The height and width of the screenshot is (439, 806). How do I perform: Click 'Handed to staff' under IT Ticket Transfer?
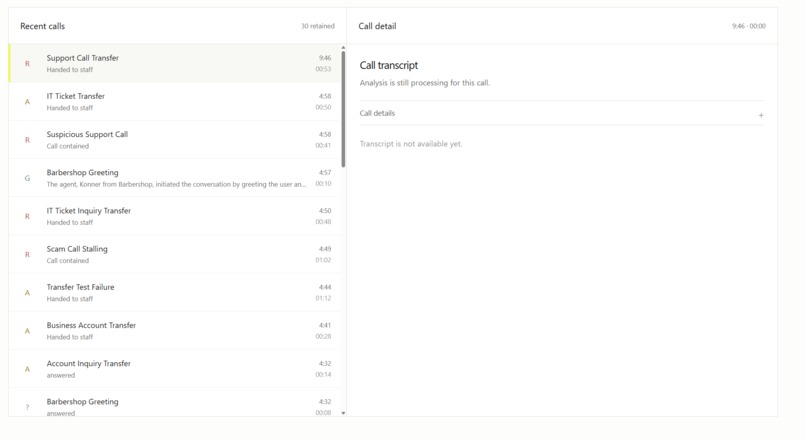[70, 108]
